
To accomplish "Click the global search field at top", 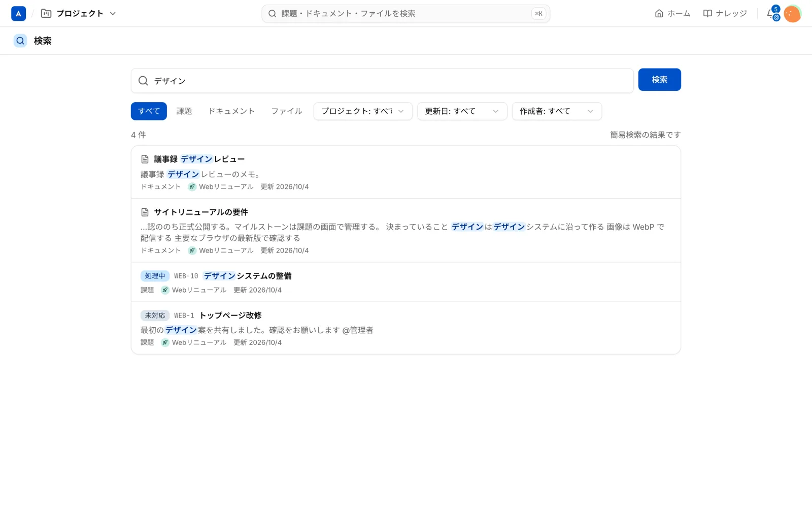I will 405,14.
